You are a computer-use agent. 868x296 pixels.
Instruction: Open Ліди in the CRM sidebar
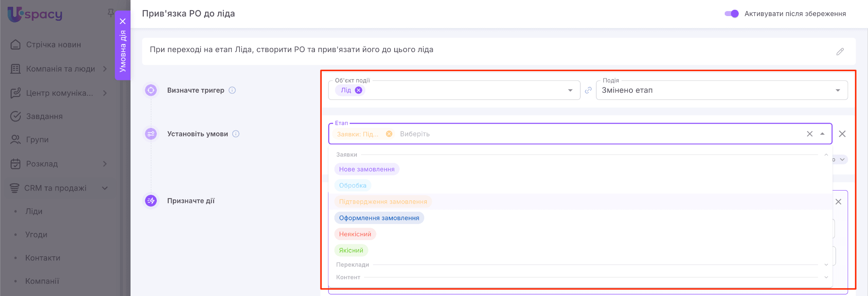(x=34, y=211)
